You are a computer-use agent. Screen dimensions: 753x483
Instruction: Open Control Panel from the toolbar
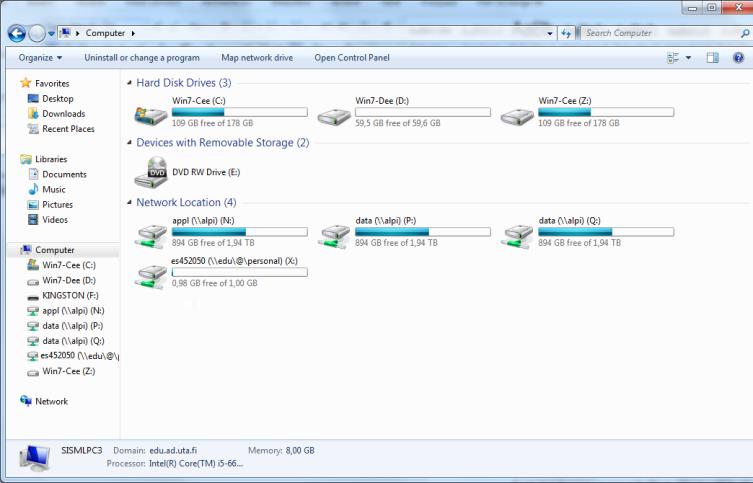click(352, 58)
